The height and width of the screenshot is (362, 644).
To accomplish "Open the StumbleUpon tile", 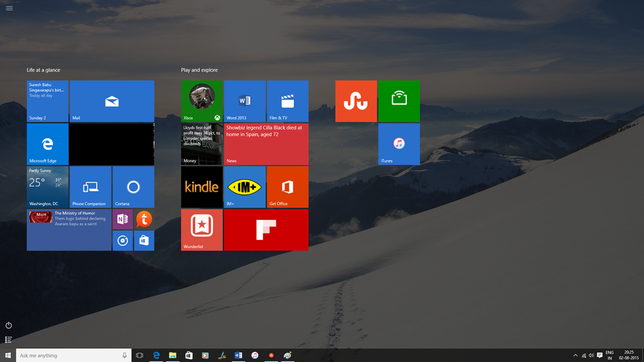I will [356, 101].
